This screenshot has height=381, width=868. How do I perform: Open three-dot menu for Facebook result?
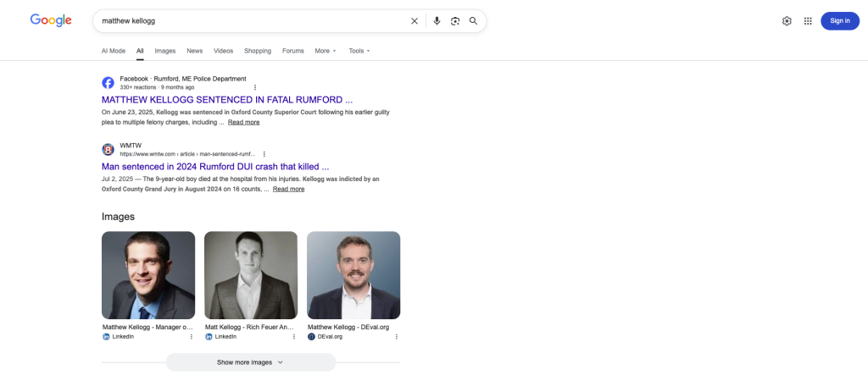click(255, 87)
